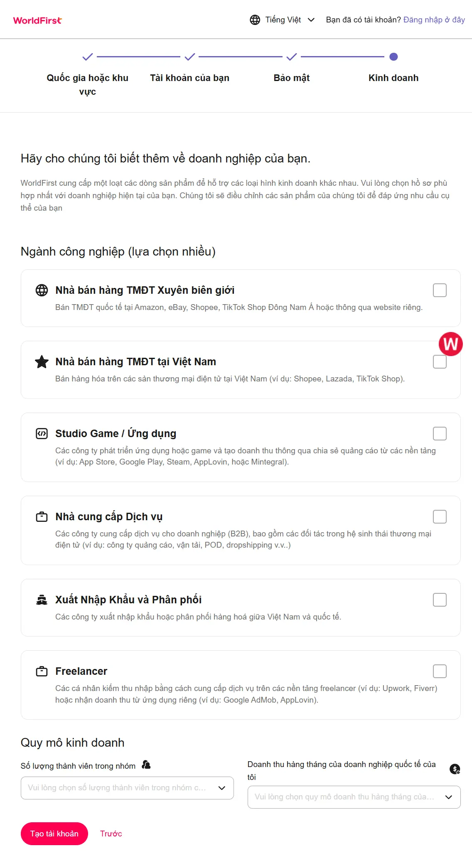Check the Studio Game / Ứng dụng checkbox

(x=440, y=433)
